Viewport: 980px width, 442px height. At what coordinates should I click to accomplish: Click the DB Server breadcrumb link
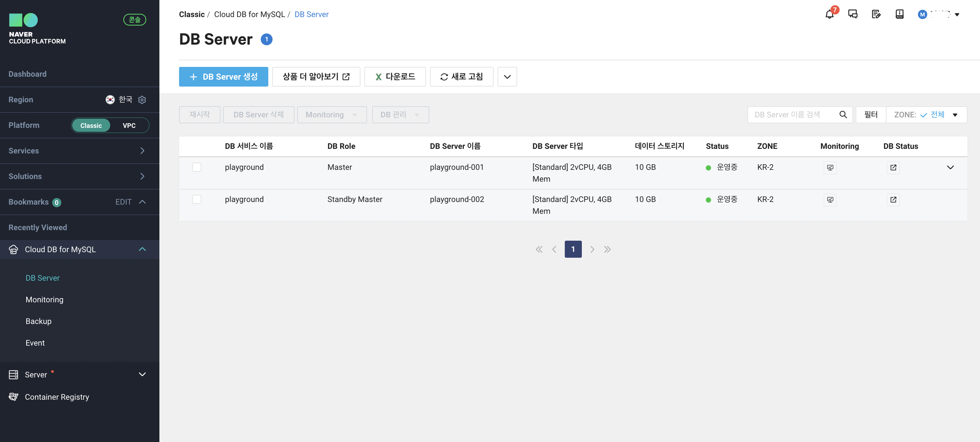click(311, 14)
